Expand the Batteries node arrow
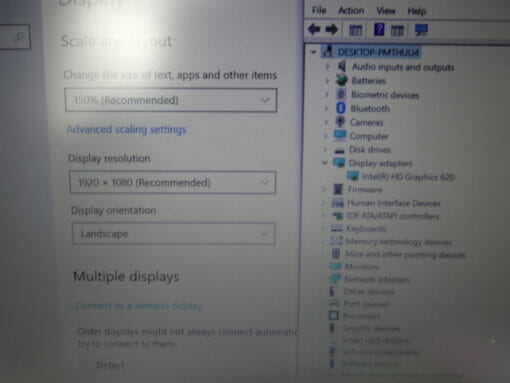510x383 pixels. tap(327, 80)
